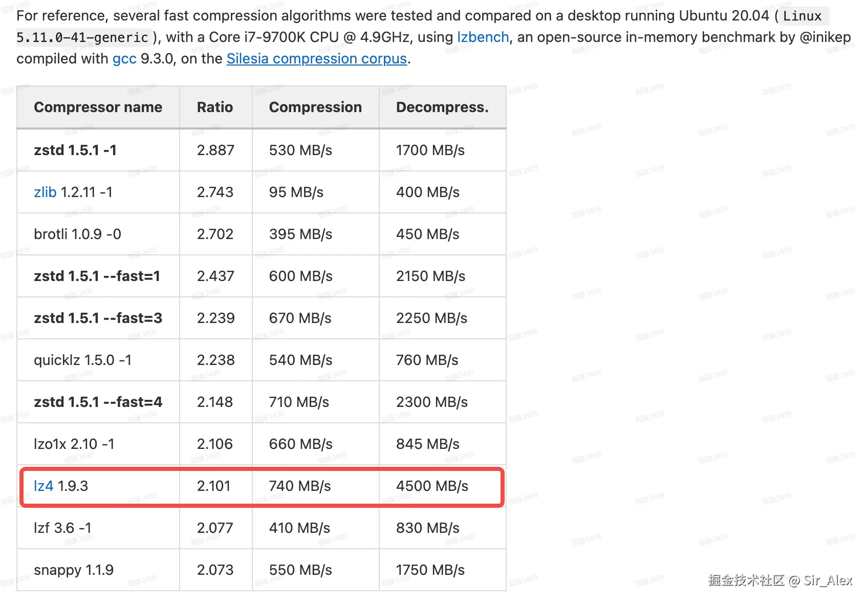Click the quicklz 1.5.0 -1 cell
868x603 pixels.
[x=82, y=360]
